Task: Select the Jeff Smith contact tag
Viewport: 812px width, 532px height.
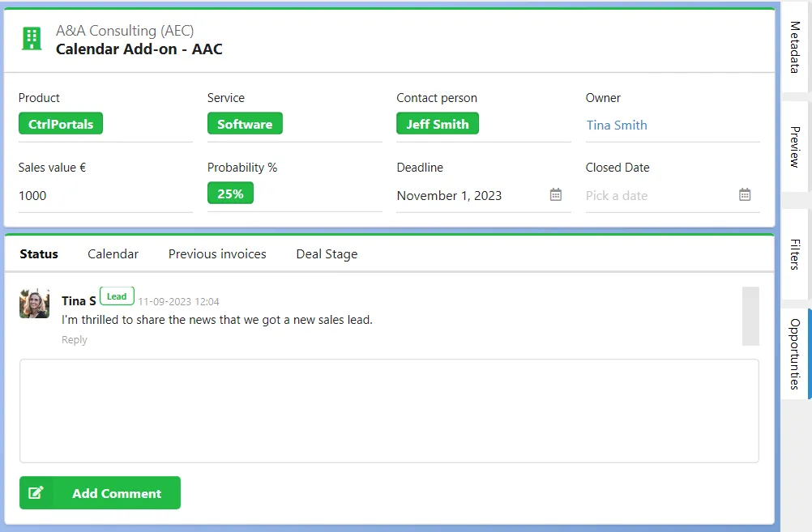Action: click(438, 124)
